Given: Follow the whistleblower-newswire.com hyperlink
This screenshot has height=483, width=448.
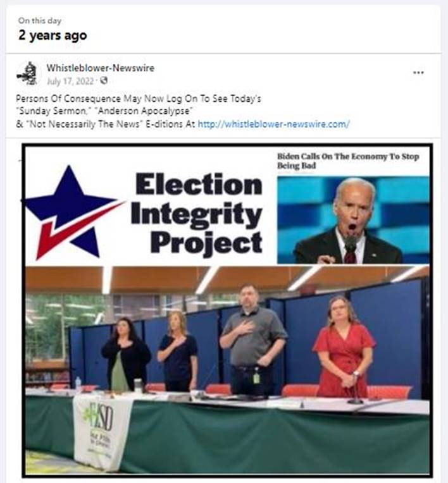Looking at the screenshot, I should [273, 124].
